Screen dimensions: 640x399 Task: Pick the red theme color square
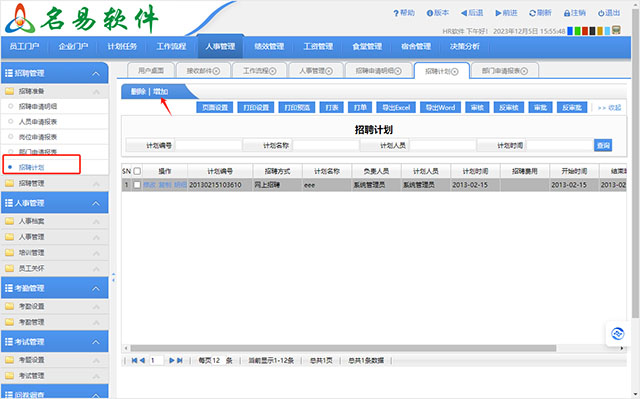[585, 31]
